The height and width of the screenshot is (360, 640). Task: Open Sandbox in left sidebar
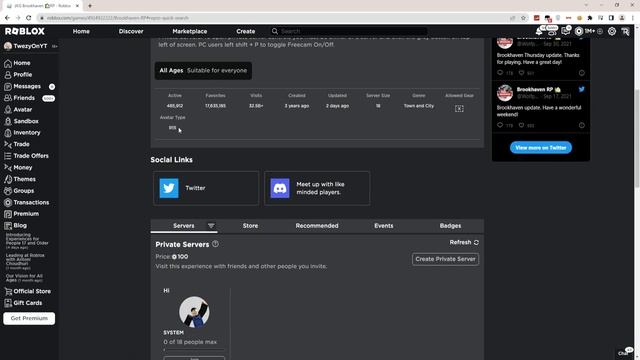coord(22,121)
